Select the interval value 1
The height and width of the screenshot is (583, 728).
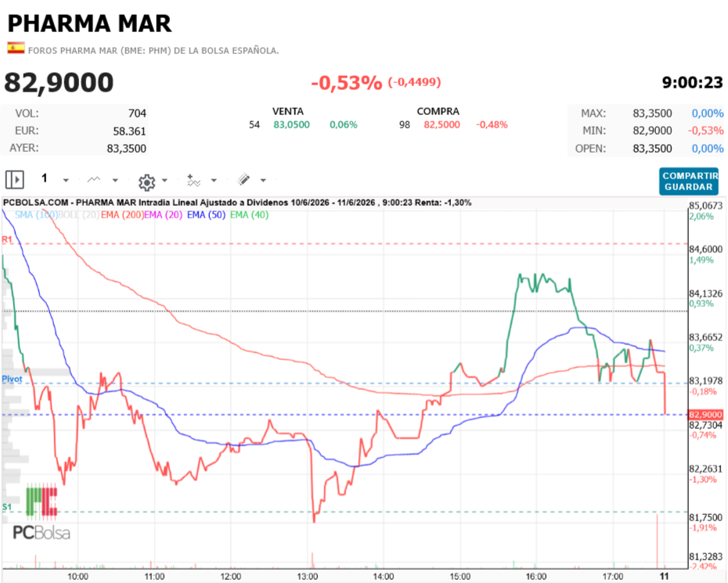point(45,178)
